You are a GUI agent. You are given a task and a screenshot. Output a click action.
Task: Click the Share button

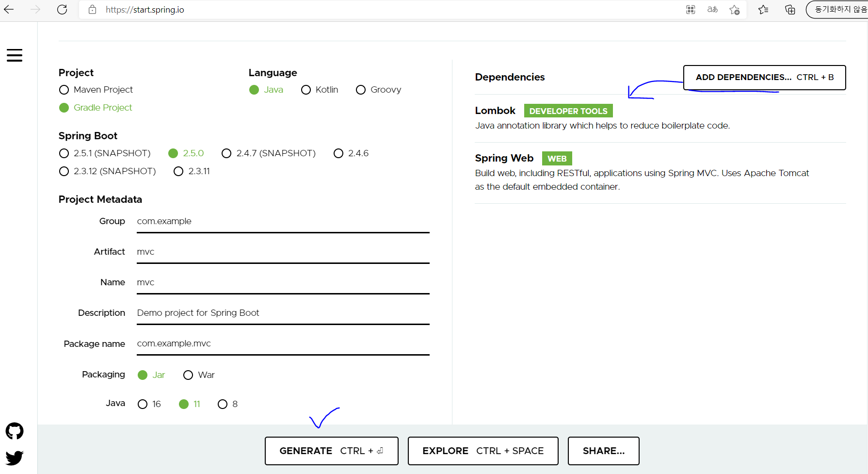[604, 451]
